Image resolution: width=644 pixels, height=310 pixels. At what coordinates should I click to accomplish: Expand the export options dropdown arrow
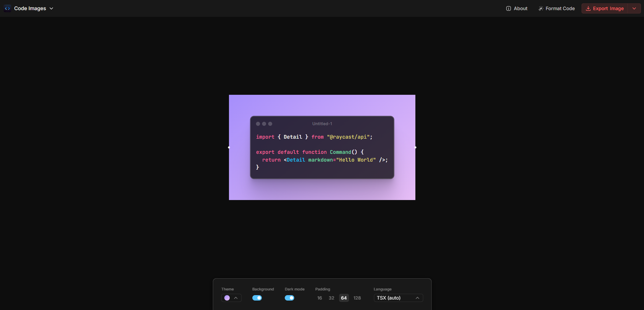[634, 8]
